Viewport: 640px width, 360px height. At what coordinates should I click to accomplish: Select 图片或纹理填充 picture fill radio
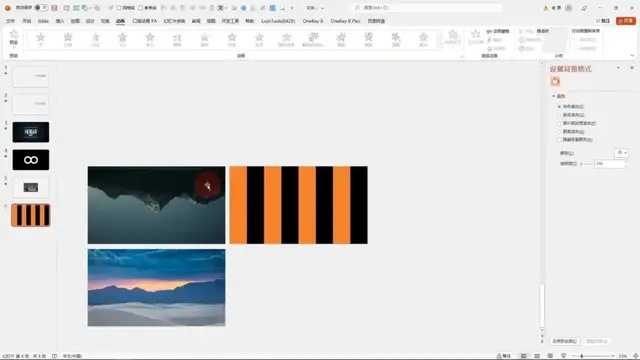[x=559, y=123]
